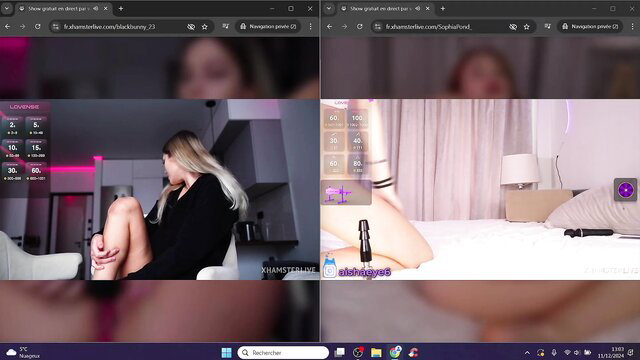Click the Rechercher taskbar search box

[x=283, y=352]
